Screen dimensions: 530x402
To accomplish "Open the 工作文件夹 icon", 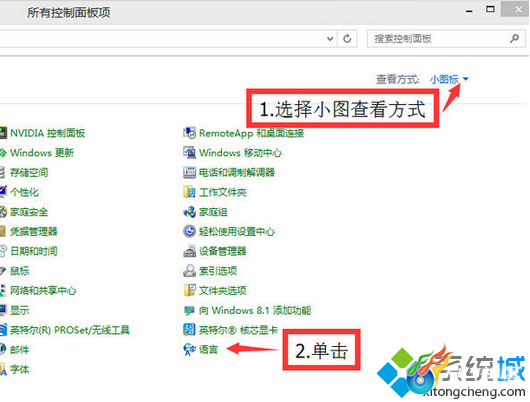I will 189,192.
